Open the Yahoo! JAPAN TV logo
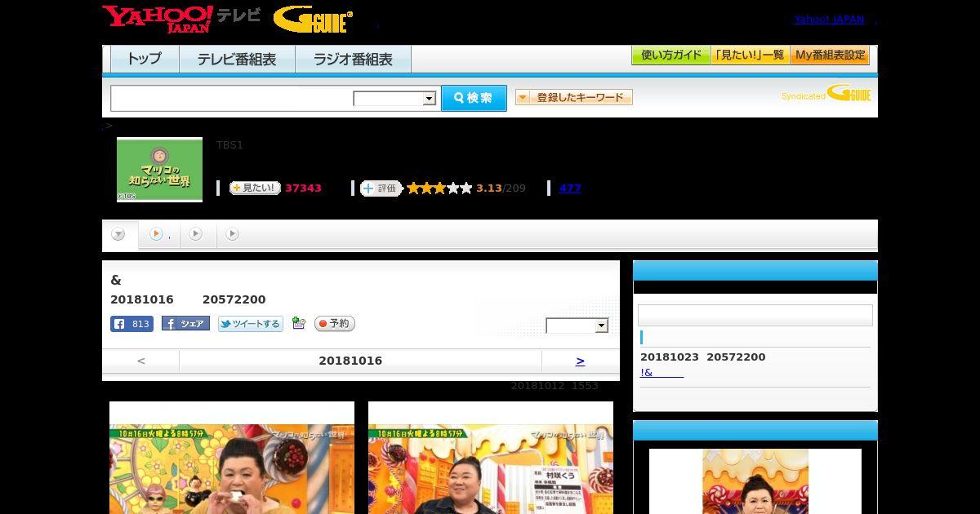 [181, 19]
